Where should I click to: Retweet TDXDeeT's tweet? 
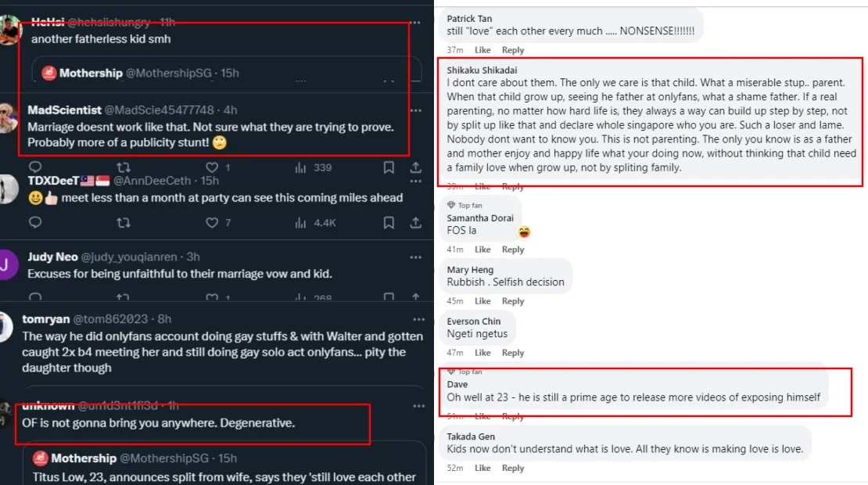123,223
